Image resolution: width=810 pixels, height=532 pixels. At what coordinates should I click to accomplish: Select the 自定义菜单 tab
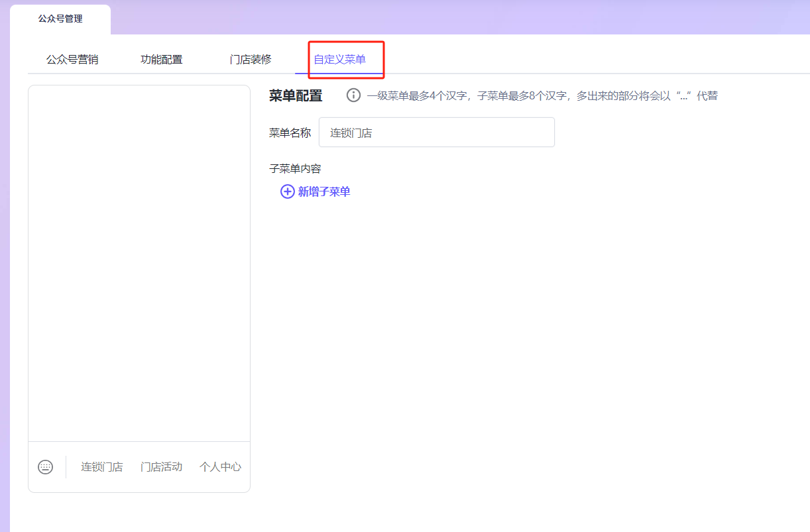pos(339,60)
